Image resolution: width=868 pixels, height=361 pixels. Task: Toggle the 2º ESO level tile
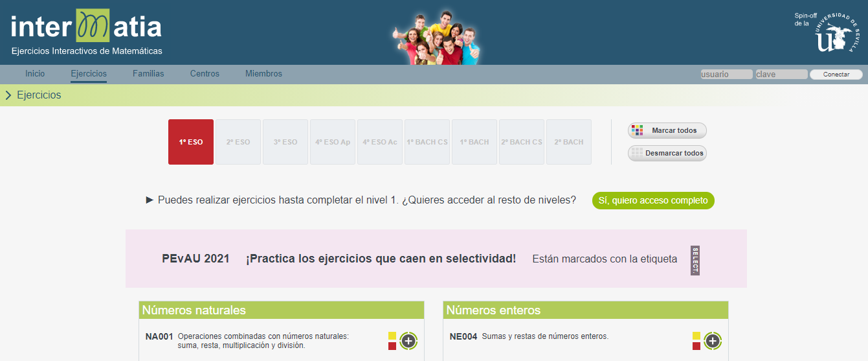238,142
